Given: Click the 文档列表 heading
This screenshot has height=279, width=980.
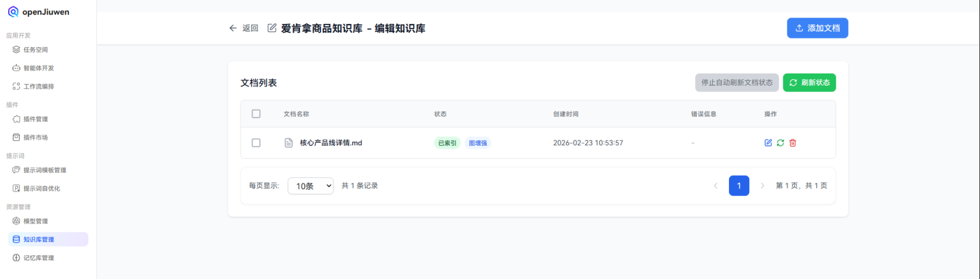Looking at the screenshot, I should click(259, 83).
